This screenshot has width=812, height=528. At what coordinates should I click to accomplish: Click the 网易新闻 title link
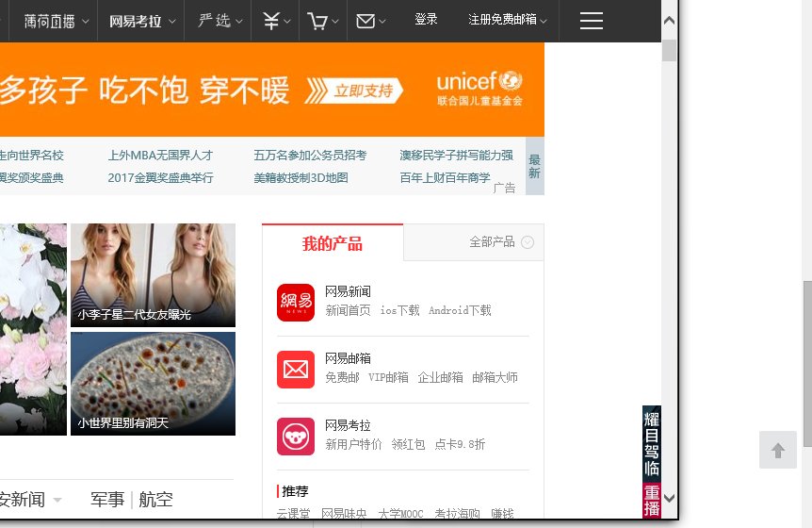tap(348, 291)
